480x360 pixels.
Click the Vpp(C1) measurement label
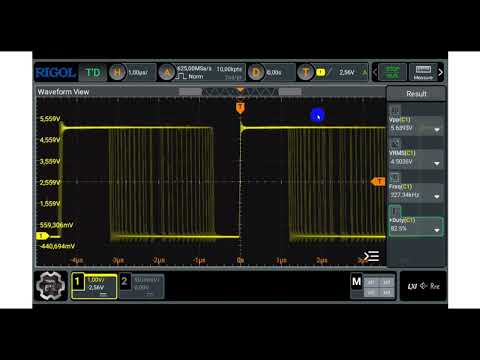(x=400, y=120)
